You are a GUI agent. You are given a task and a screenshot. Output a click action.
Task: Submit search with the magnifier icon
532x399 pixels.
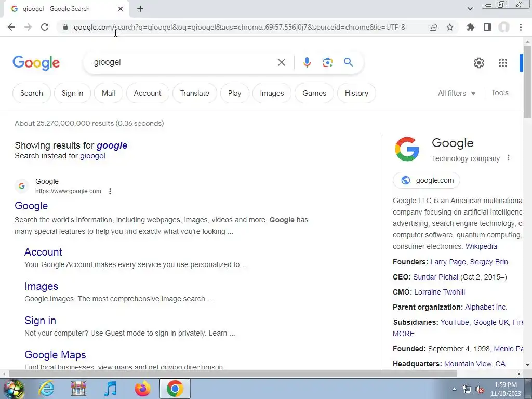click(348, 62)
